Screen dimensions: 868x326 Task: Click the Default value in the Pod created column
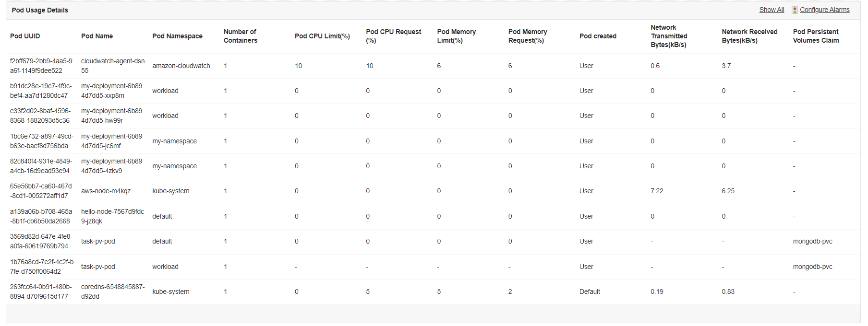[x=590, y=291]
